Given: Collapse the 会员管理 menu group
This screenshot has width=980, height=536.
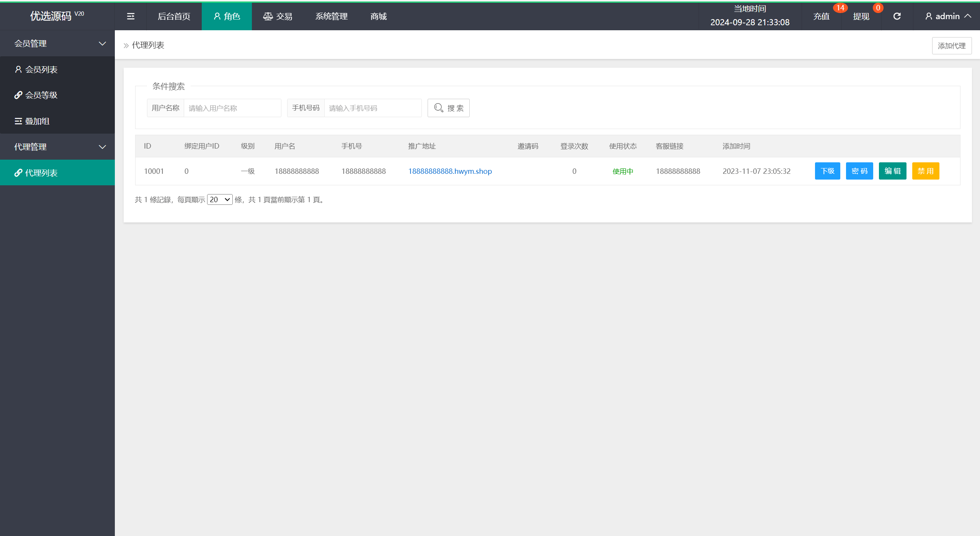Looking at the screenshot, I should point(57,44).
